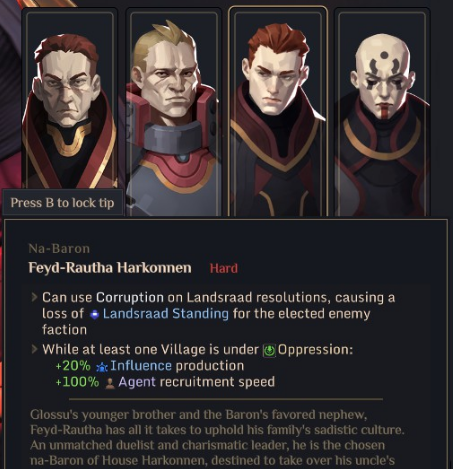Click the Oppression keyword text
The width and height of the screenshot is (453, 469).
click(315, 350)
